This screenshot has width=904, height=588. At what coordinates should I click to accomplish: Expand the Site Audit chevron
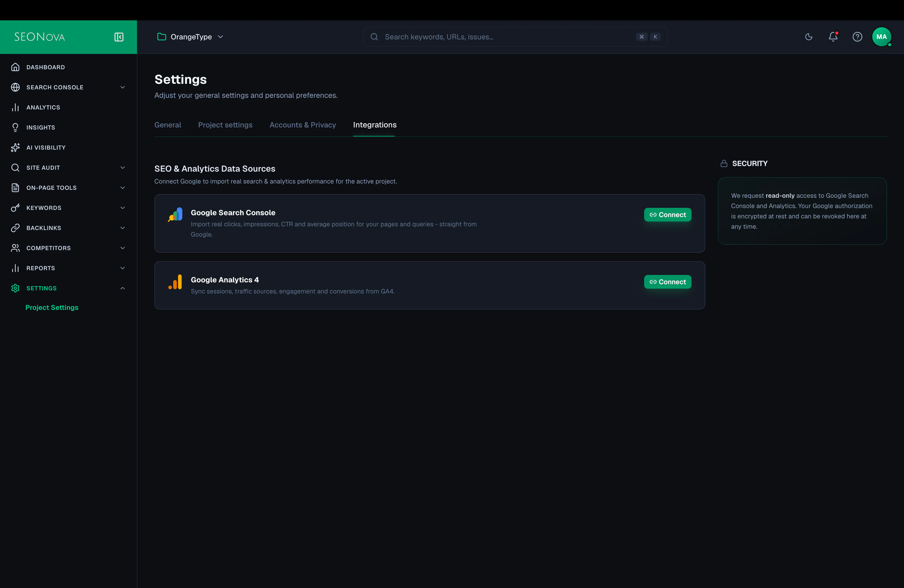(x=123, y=168)
